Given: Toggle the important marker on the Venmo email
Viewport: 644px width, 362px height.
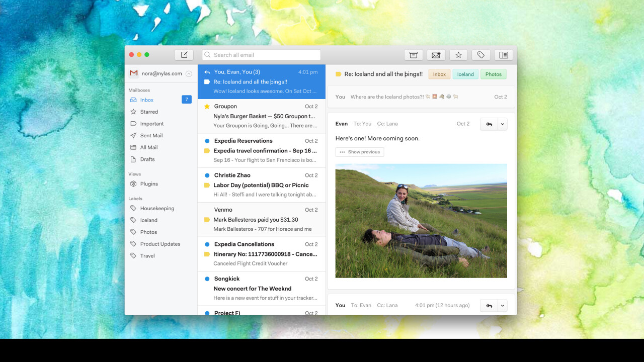Looking at the screenshot, I should click(207, 220).
